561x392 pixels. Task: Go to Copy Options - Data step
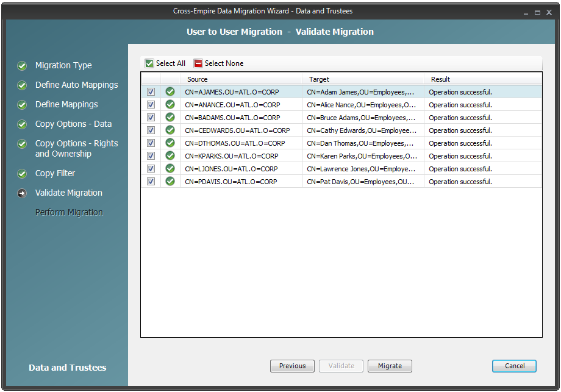73,124
